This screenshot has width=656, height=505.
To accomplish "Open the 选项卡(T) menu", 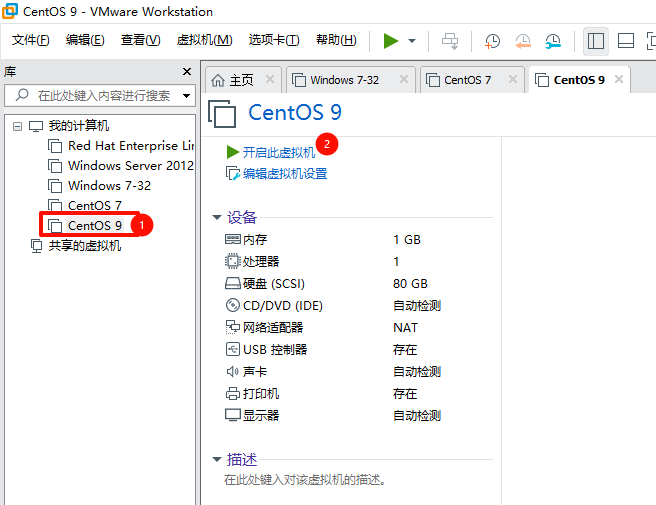I will [x=274, y=40].
